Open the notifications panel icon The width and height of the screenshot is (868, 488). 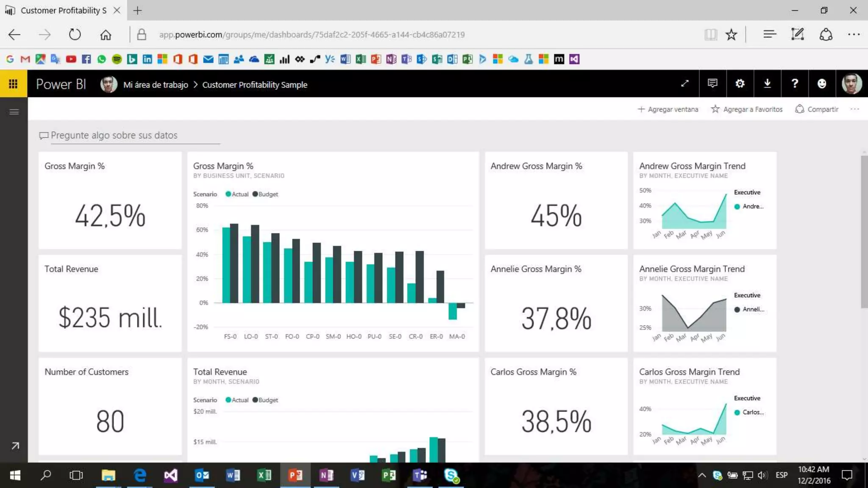(712, 83)
